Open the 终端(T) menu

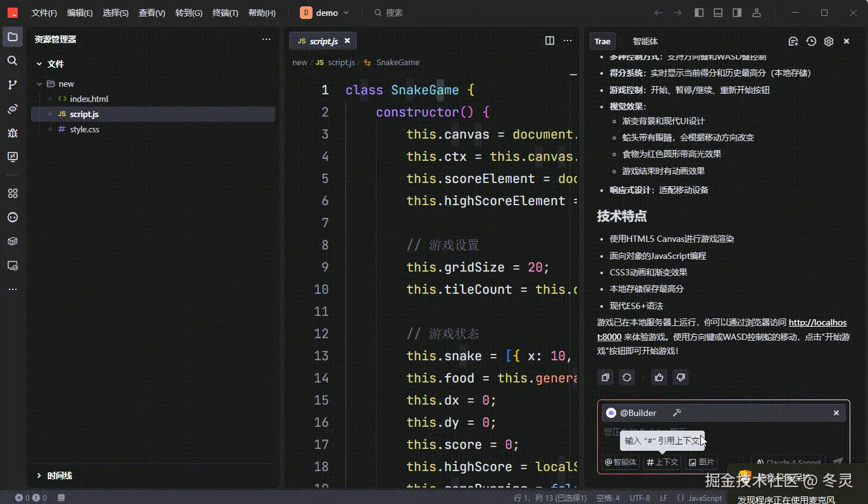225,13
